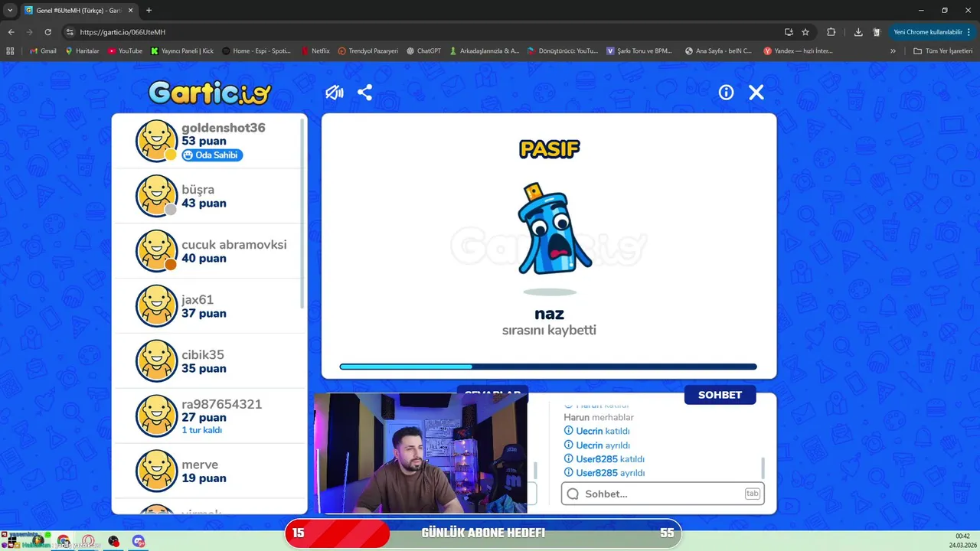Click '1 tur kaldı' under ra987654321
This screenshot has height=551, width=980.
coord(202,430)
